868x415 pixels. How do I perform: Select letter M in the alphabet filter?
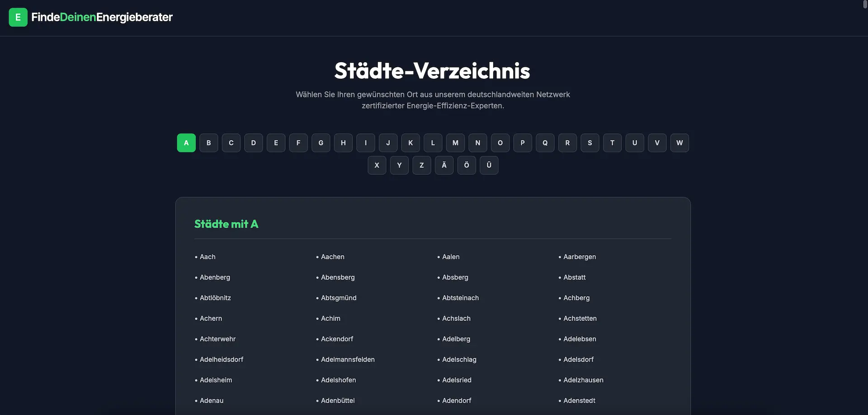(x=455, y=143)
